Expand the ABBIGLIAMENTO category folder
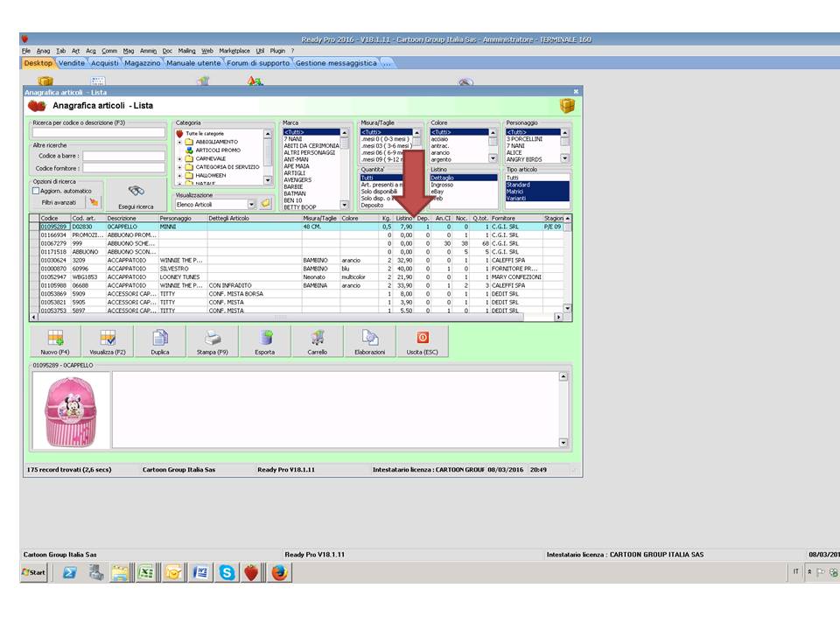Viewport: 840px width, 630px height. pos(180,142)
